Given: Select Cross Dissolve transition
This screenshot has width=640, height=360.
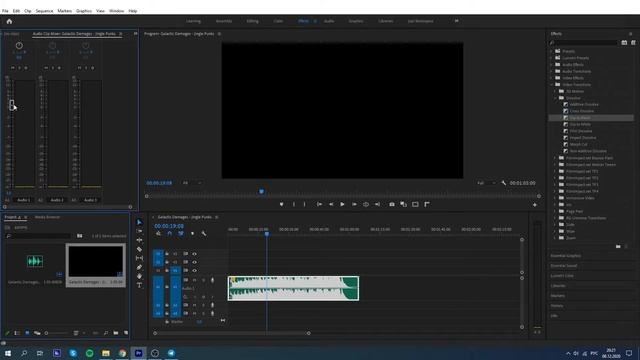Looking at the screenshot, I should pyautogui.click(x=582, y=111).
